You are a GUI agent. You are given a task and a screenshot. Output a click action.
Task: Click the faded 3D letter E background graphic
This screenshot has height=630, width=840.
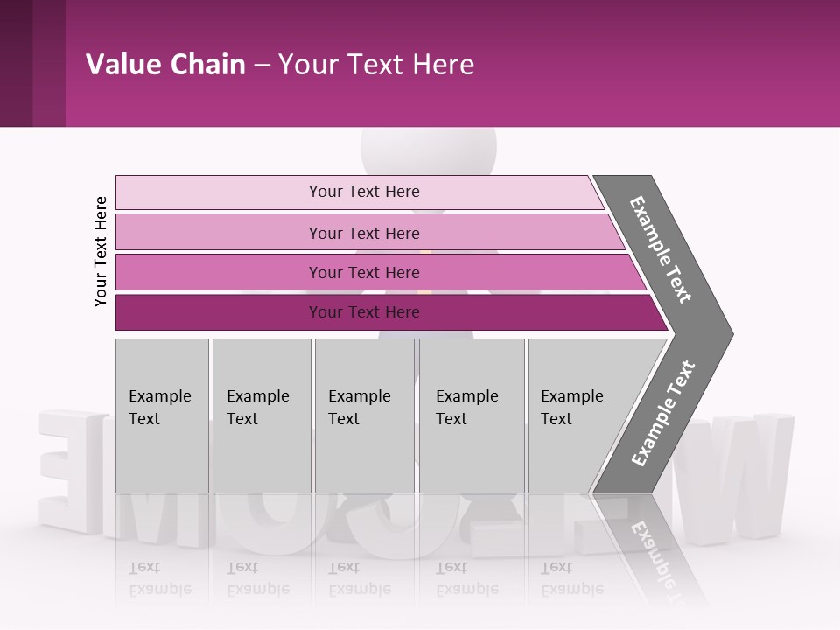pyautogui.click(x=70, y=472)
